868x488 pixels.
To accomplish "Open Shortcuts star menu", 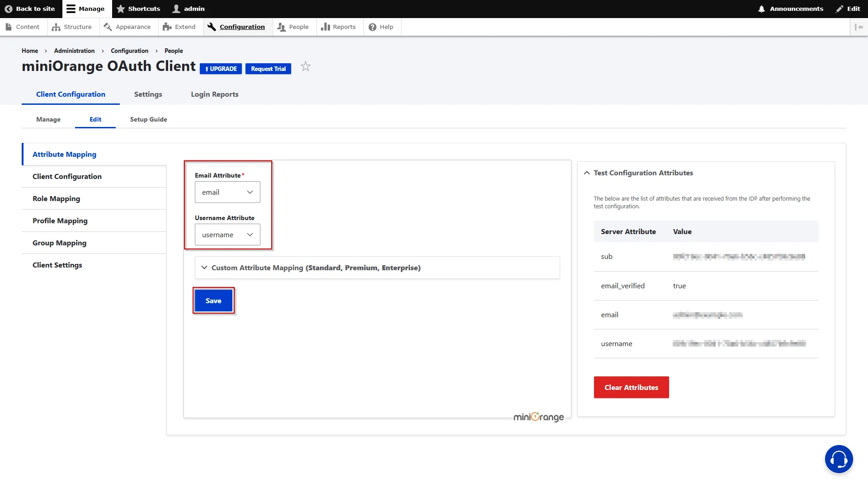I will (x=138, y=9).
